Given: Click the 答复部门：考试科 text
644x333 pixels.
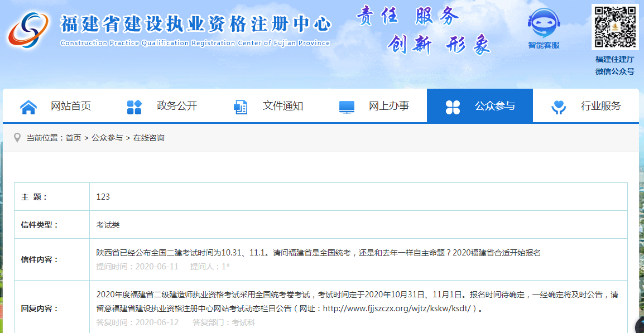Looking at the screenshot, I should [223, 322].
